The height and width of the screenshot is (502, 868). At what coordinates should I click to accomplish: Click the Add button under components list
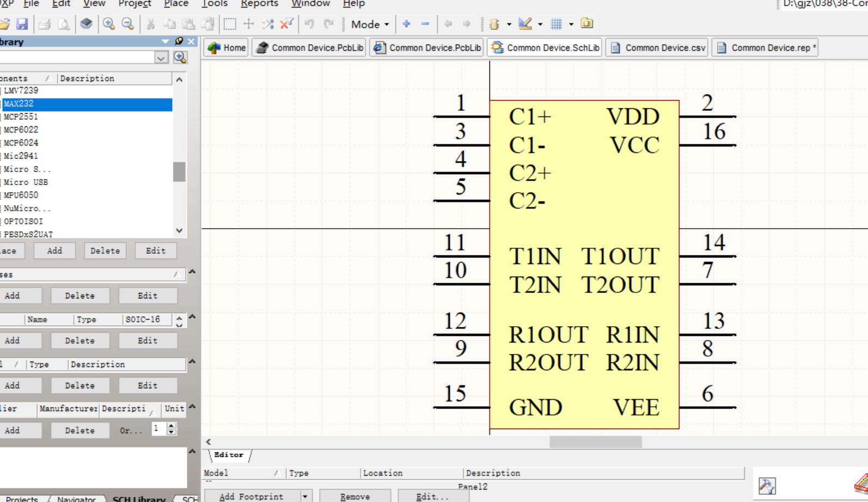pos(54,251)
